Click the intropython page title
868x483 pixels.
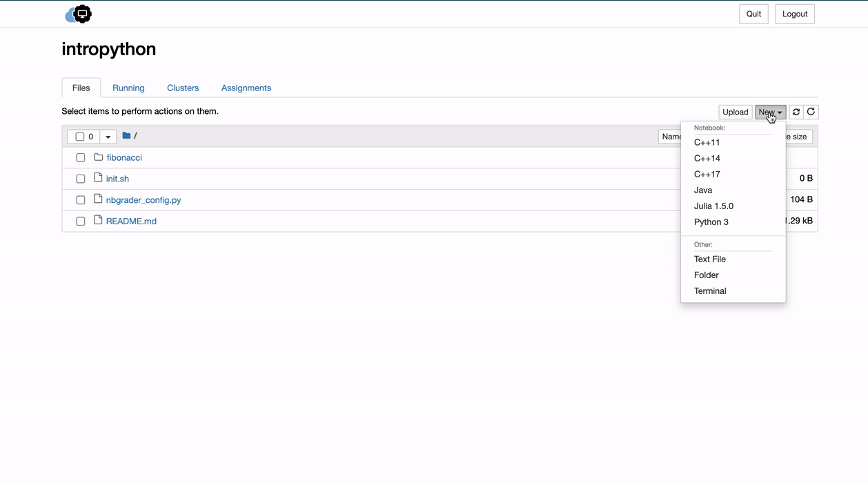coord(109,49)
